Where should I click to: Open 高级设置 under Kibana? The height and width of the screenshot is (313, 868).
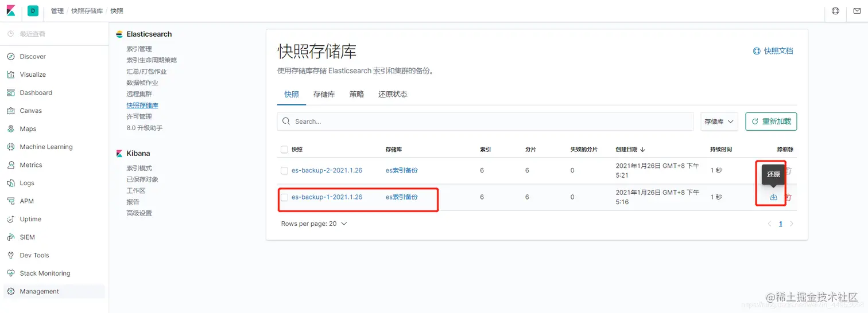click(139, 213)
